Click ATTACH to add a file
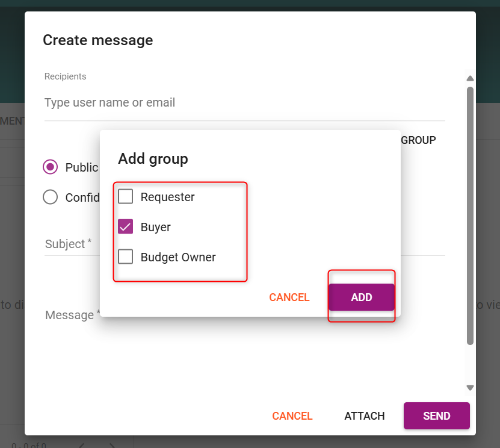The height and width of the screenshot is (448, 500). pos(364,416)
